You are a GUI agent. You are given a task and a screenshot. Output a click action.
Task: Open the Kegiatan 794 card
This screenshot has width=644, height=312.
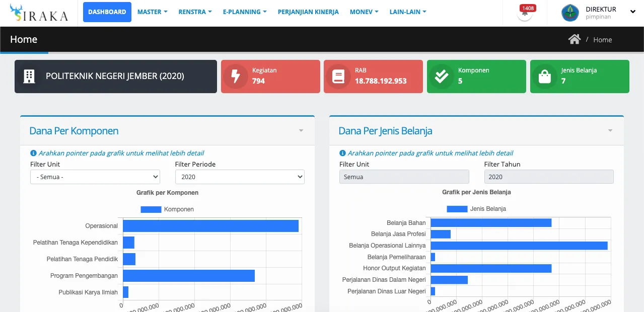[x=270, y=76]
